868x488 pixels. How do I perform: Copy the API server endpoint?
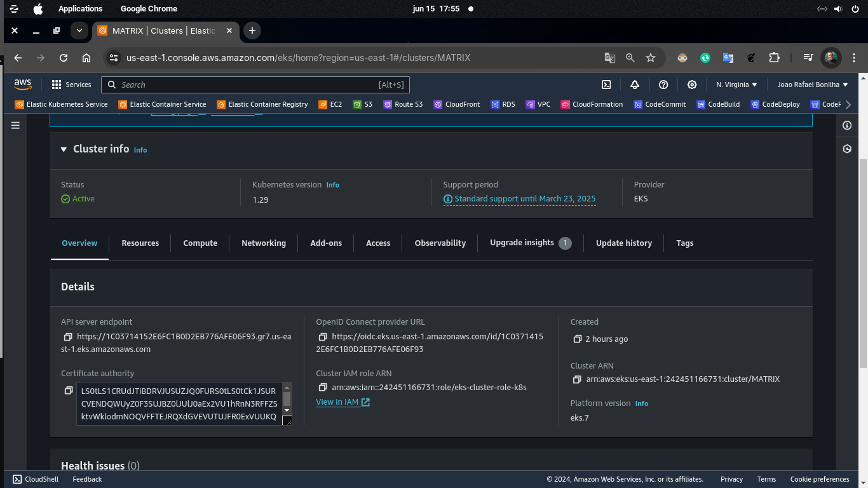coord(68,337)
